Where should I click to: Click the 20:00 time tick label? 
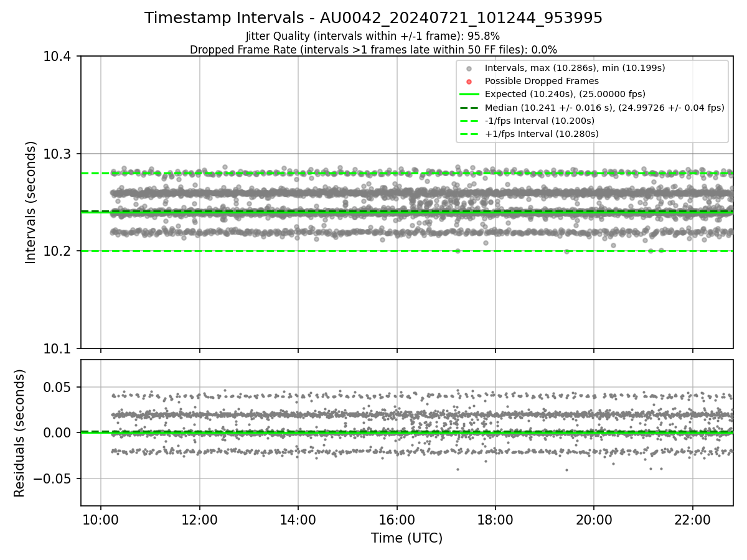[x=594, y=520]
